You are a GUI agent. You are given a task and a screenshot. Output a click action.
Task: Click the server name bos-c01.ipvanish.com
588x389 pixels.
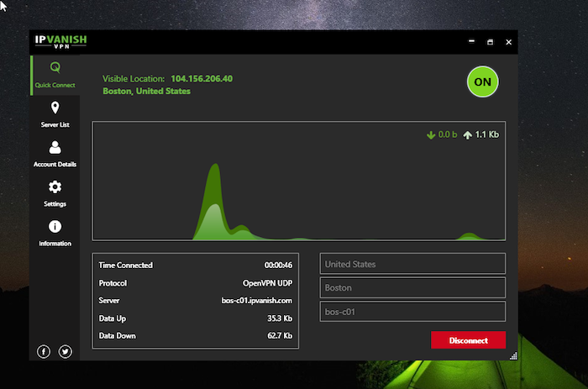tap(257, 301)
